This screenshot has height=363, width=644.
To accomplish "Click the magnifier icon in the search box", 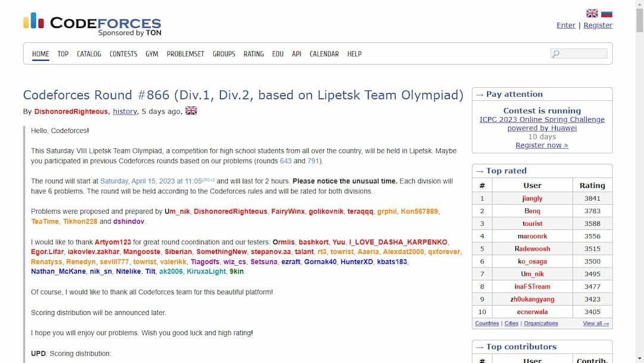I will pos(555,53).
